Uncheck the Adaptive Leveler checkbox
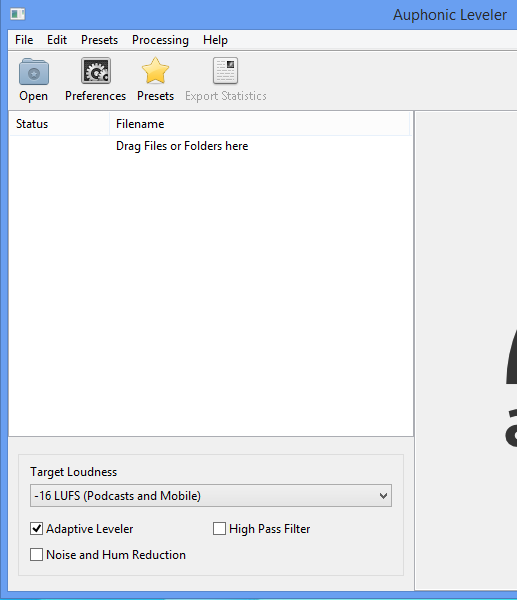Image resolution: width=517 pixels, height=600 pixels. (36, 529)
